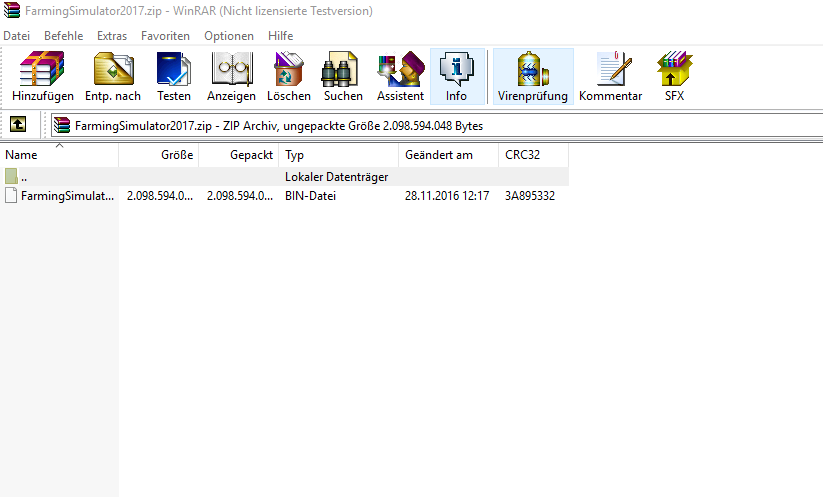Viewport: 823px width, 497px height.
Task: Go up one folder level button
Action: click(x=18, y=125)
